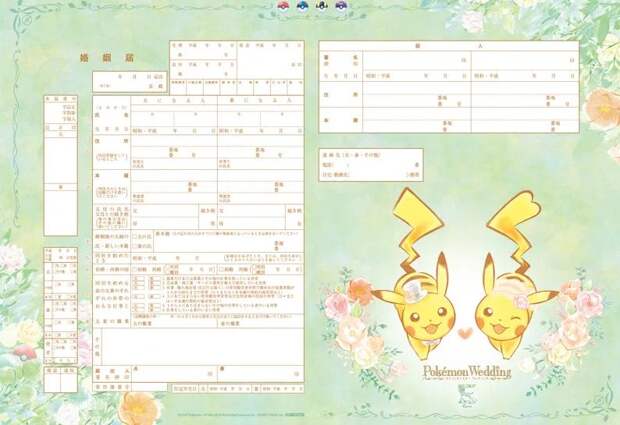Click the 夫になる人 column header
Screen dimensions: 620x425
tap(174, 100)
